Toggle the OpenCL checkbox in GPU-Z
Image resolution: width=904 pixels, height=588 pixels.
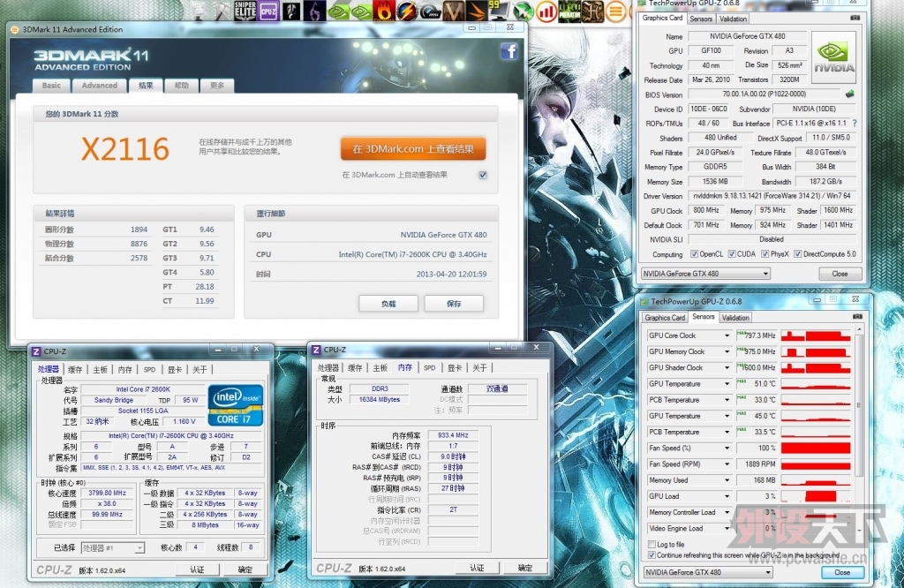[x=694, y=253]
